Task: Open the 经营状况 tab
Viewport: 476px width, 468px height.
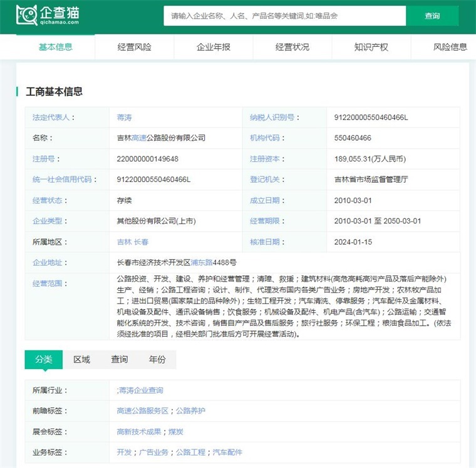Action: coord(292,47)
